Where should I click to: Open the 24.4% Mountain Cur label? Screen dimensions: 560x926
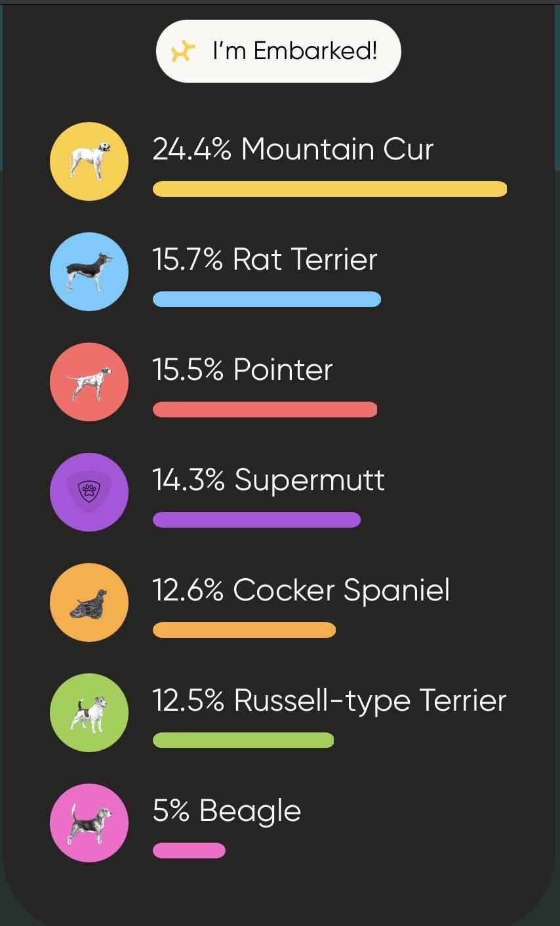[292, 150]
